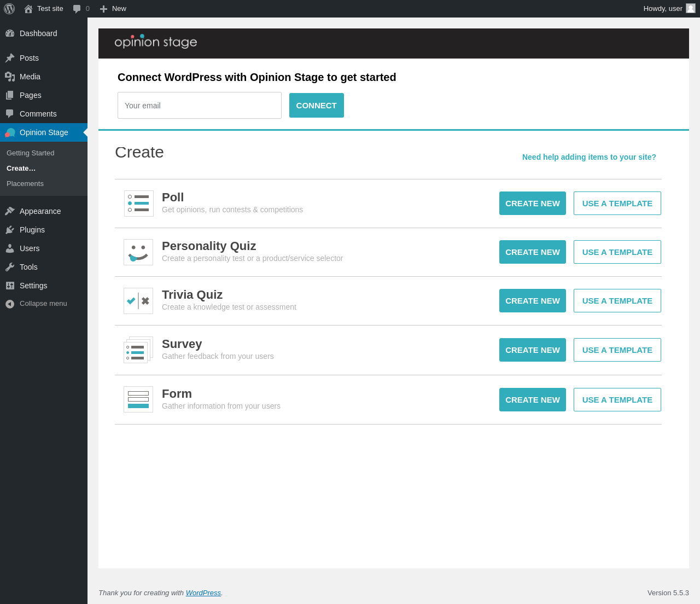Open the Pages menu item
Image resolution: width=700 pixels, height=604 pixels.
[x=44, y=95]
